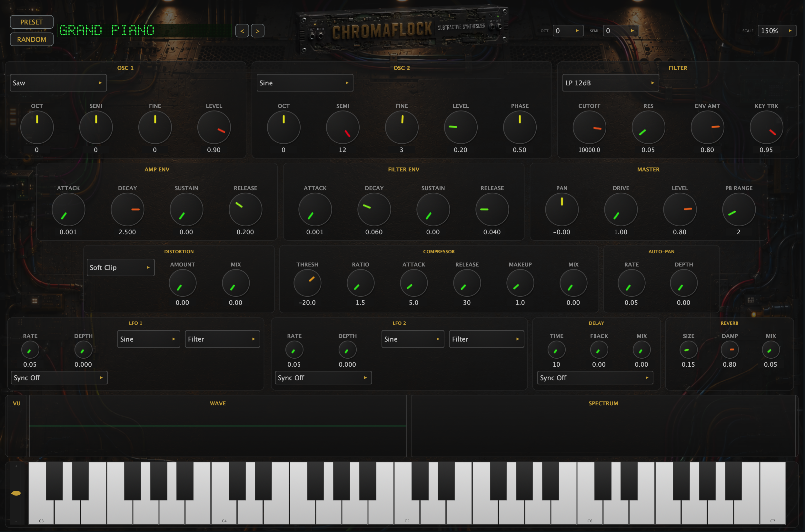Click the AUTO-PAN RATE knob

click(631, 283)
